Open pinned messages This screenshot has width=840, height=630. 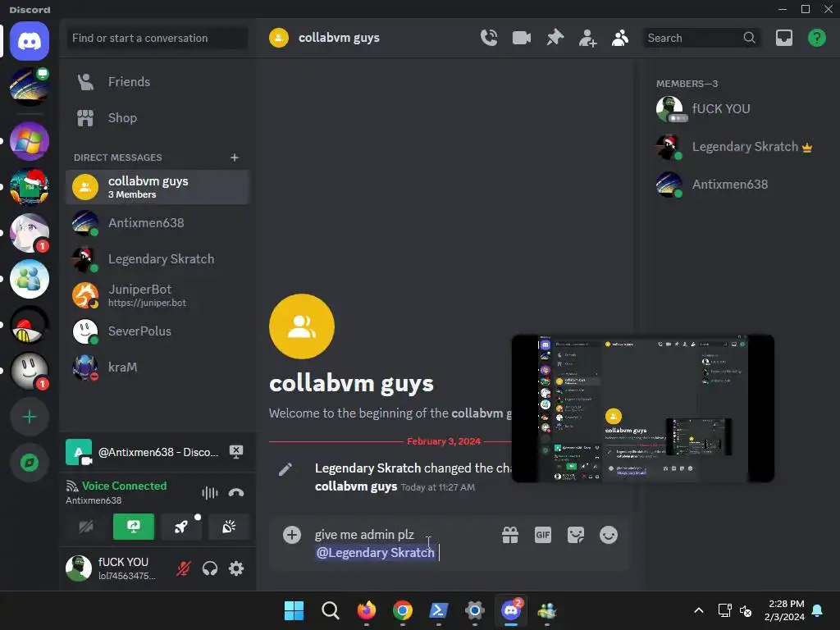[x=555, y=38]
